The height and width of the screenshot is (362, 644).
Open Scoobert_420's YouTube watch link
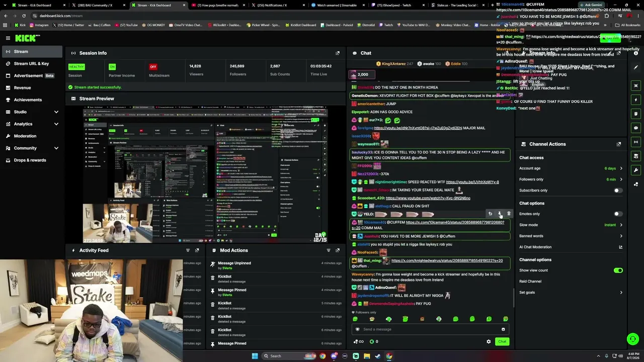tap(428, 198)
